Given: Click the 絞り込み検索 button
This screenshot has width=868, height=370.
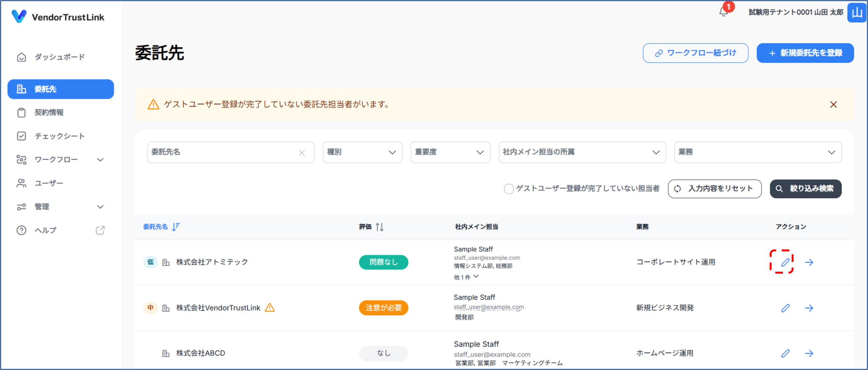Looking at the screenshot, I should click(805, 189).
